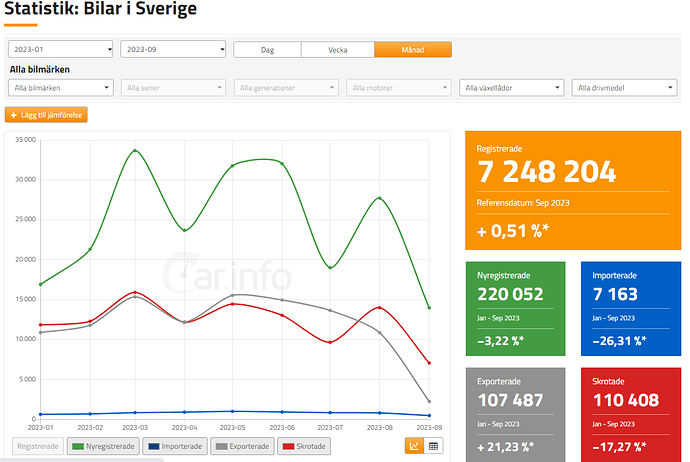Select the Vecka tab
Image resolution: width=690 pixels, height=462 pixels.
point(338,50)
